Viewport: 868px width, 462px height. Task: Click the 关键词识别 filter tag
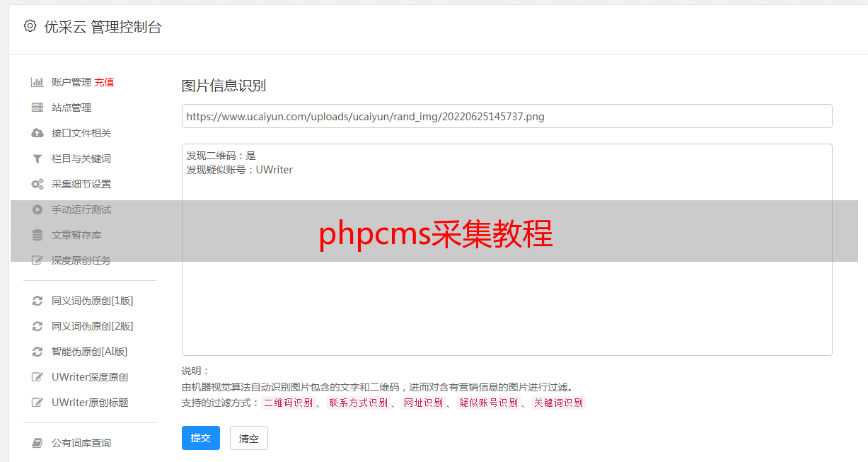coord(559,403)
